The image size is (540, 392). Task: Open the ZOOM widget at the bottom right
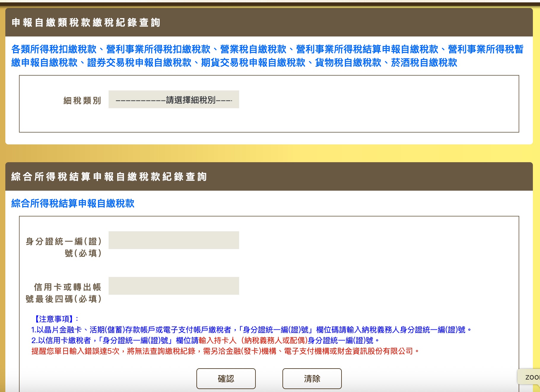click(530, 377)
